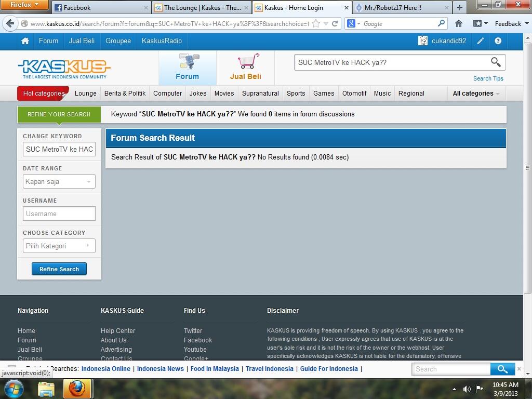Viewport: 532px width, 399px height.
Task: Click the browser address bar URL
Action: [x=169, y=24]
